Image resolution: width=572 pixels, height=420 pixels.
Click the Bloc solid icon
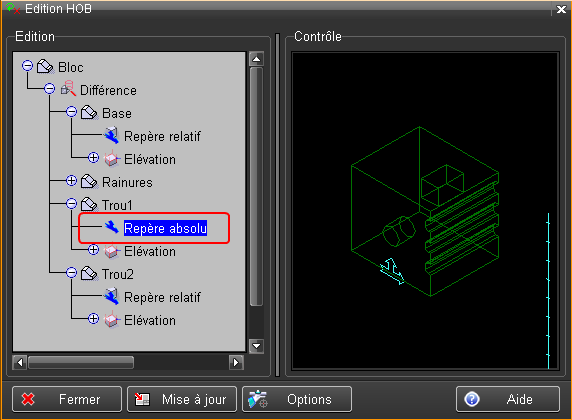click(x=45, y=67)
